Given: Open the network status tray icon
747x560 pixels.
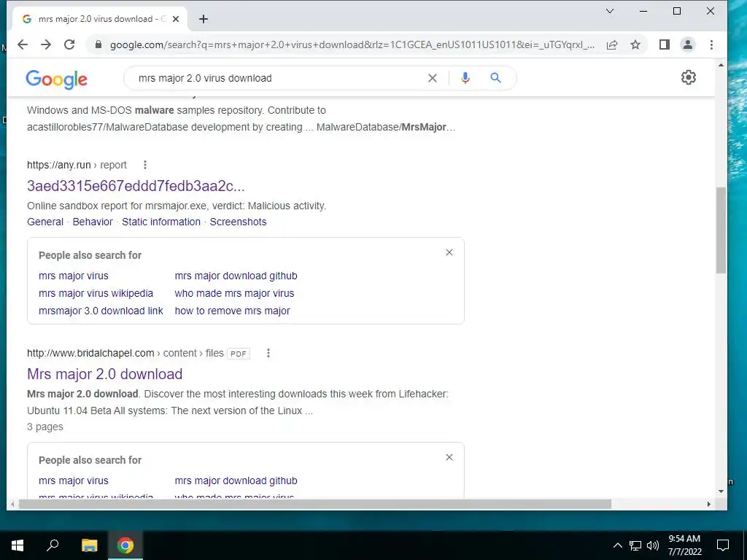Looking at the screenshot, I should tap(635, 545).
